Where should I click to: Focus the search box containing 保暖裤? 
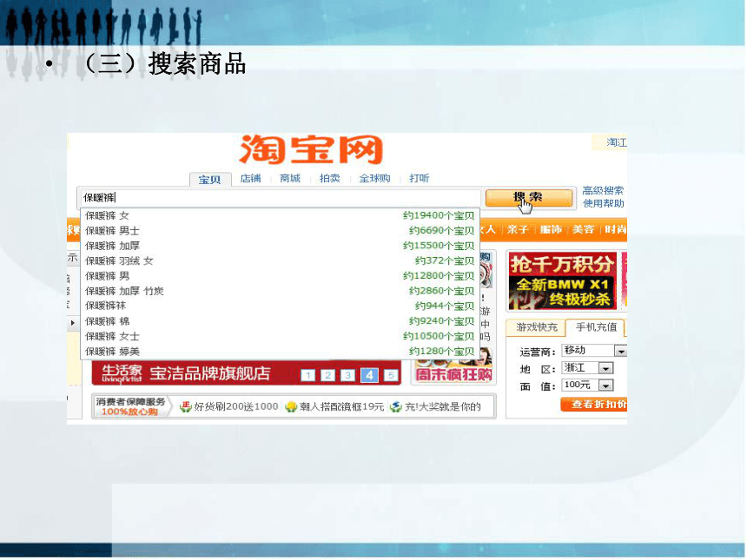pos(280,198)
